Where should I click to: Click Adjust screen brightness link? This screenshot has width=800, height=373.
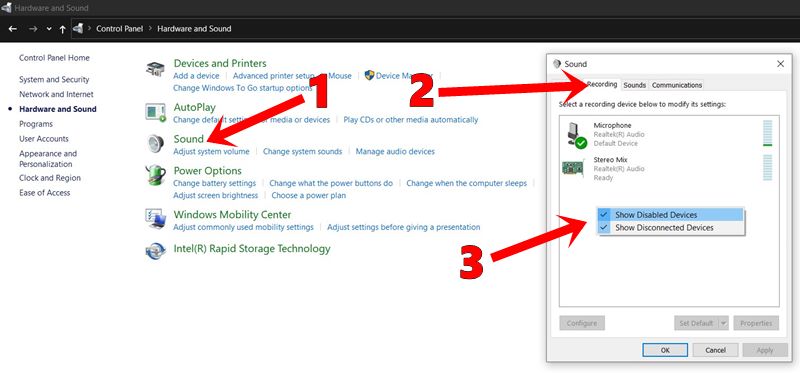click(x=215, y=195)
